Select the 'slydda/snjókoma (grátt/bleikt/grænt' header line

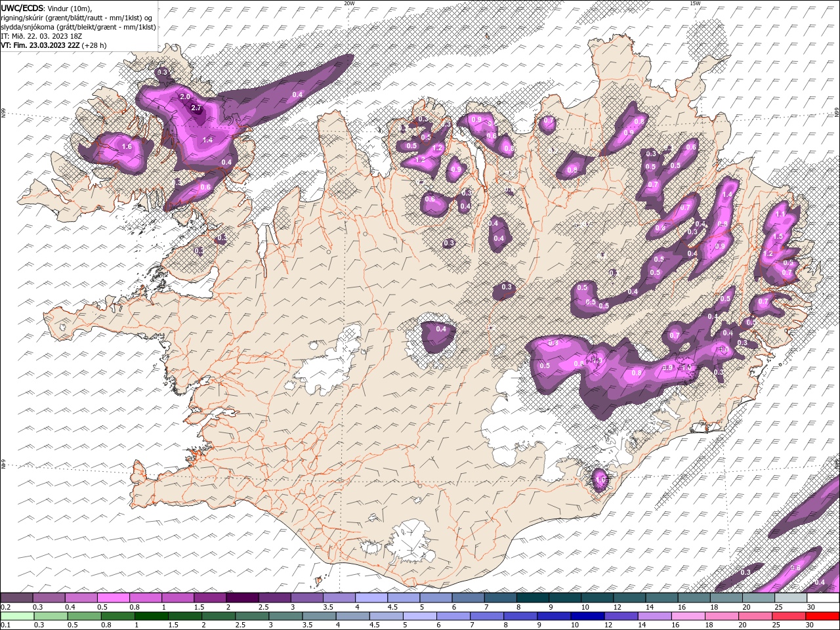[x=78, y=27]
